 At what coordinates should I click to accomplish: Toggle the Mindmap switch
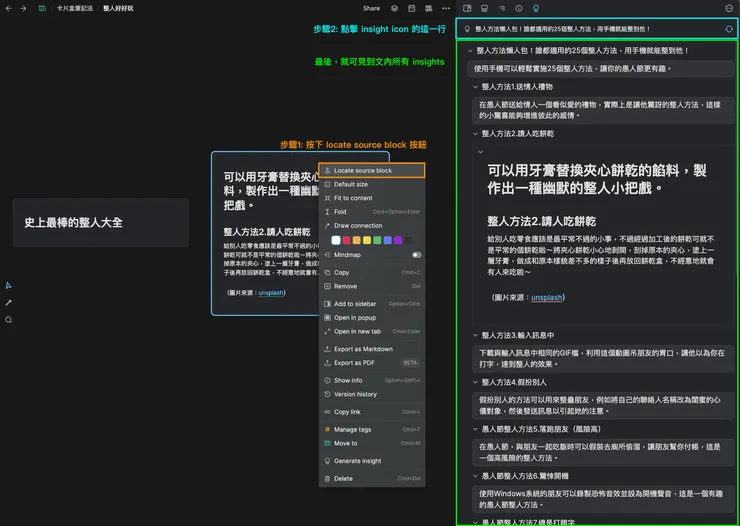click(x=416, y=255)
